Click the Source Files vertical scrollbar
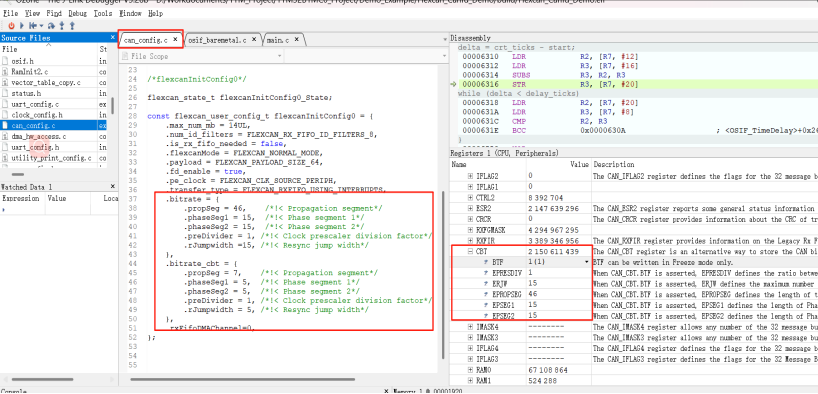Image resolution: width=818 pixels, height=394 pixels. tap(112, 106)
